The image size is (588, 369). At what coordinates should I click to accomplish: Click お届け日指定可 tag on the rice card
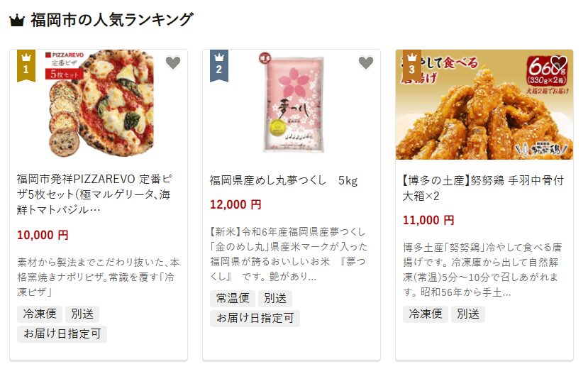(255, 319)
